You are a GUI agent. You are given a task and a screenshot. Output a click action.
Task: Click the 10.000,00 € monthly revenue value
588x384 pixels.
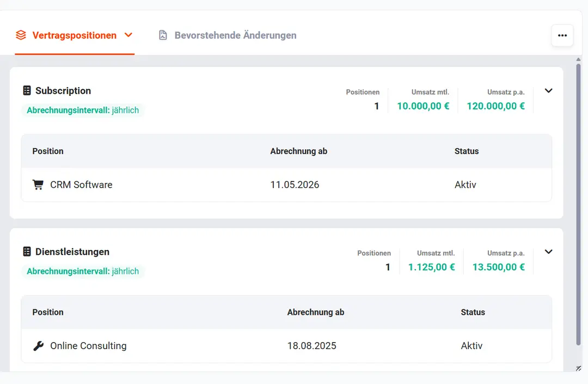pyautogui.click(x=423, y=106)
